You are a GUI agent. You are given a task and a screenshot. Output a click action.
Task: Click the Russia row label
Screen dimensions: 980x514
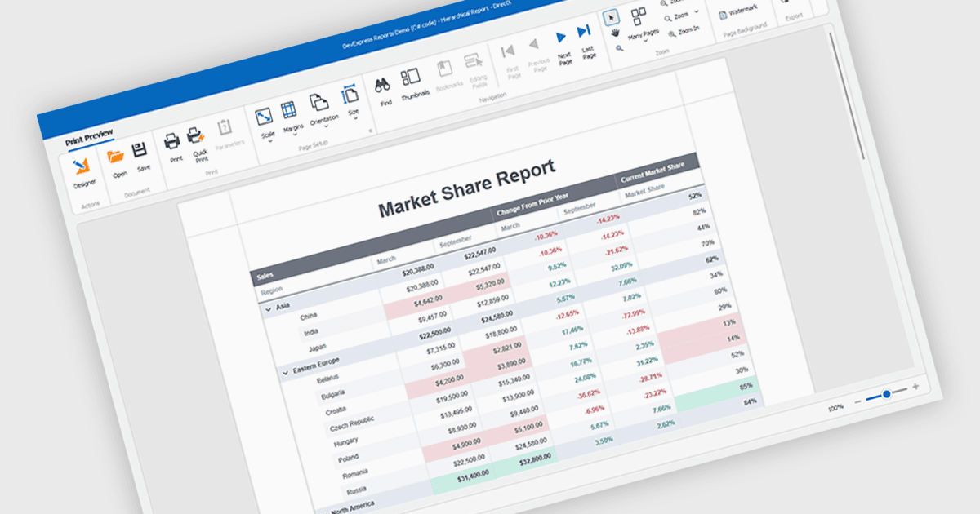click(x=356, y=490)
